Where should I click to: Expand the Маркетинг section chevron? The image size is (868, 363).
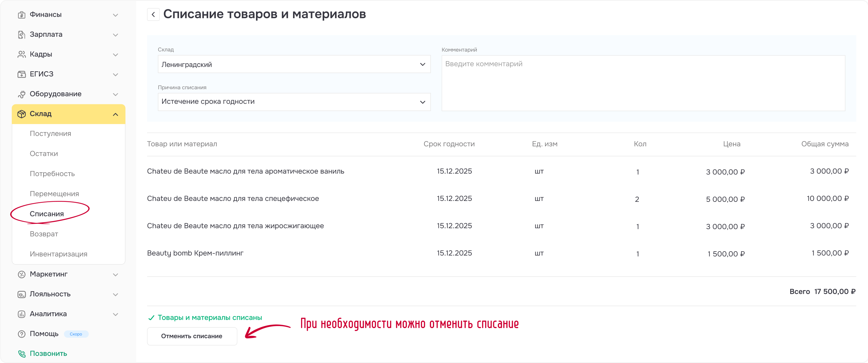click(115, 275)
